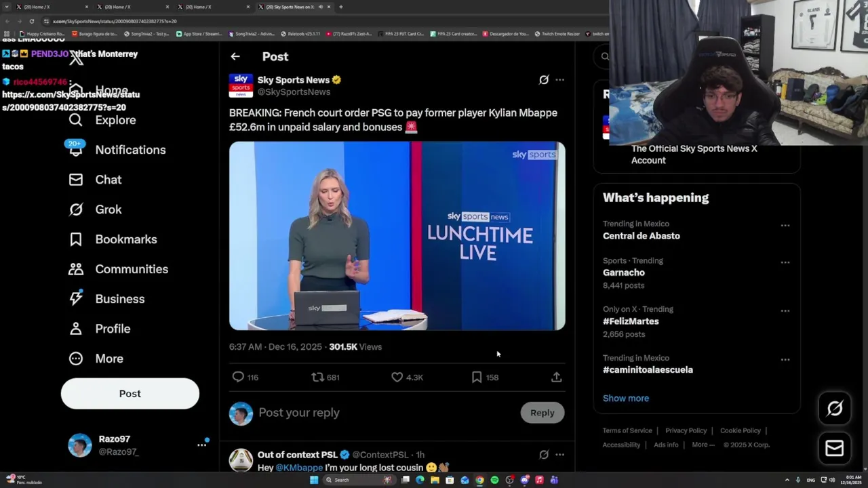Viewport: 868px width, 488px height.
Task: Open the floating Grok button bottom right
Action: pyautogui.click(x=835, y=408)
